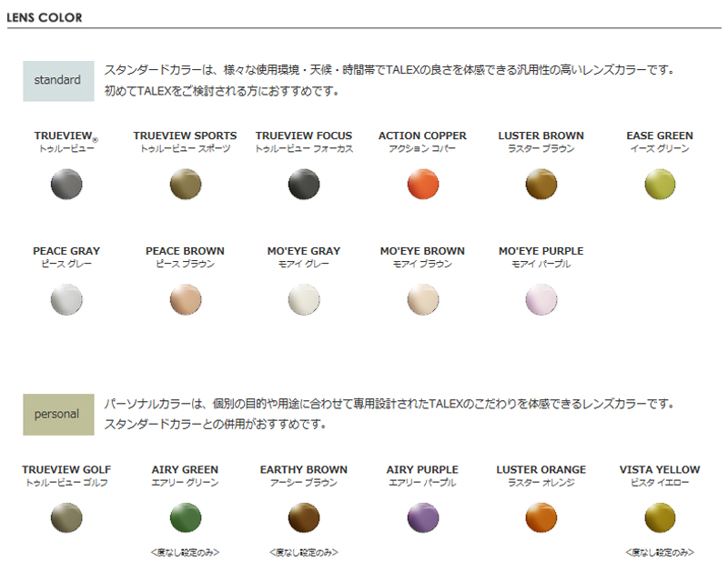Viewport: 728px width, 572px height.
Task: Click the LENS COLOR section heading
Action: pyautogui.click(x=45, y=17)
